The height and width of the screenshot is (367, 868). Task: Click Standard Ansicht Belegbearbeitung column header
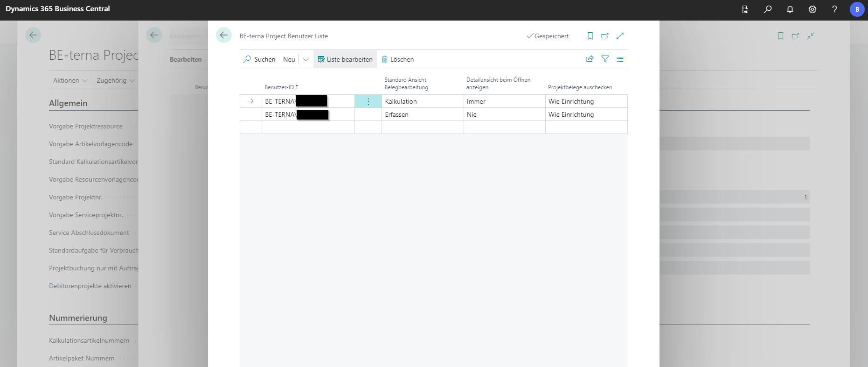click(x=406, y=84)
